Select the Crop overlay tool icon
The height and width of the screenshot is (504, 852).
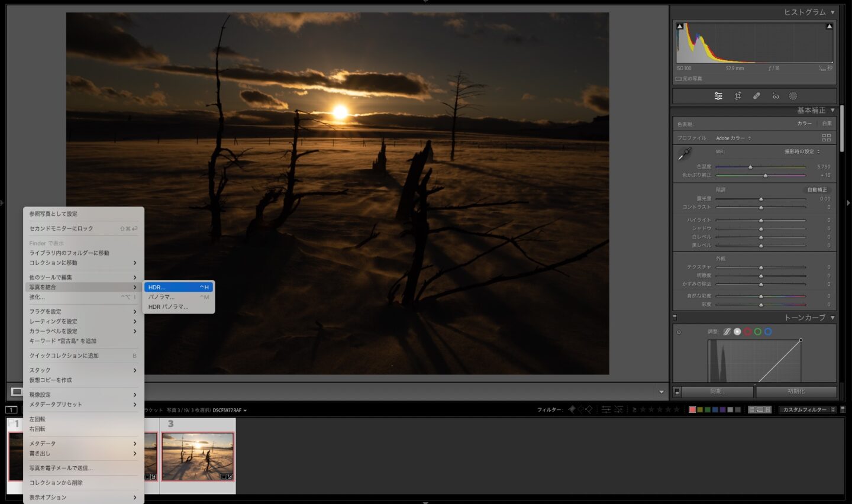pos(738,96)
